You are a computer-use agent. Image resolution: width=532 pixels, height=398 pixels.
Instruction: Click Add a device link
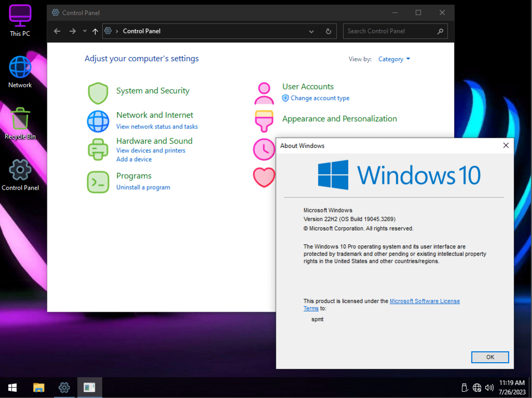pyautogui.click(x=134, y=159)
